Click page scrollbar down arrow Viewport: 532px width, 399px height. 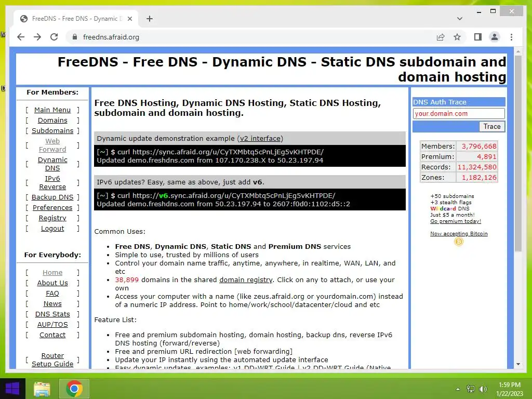coord(518,364)
